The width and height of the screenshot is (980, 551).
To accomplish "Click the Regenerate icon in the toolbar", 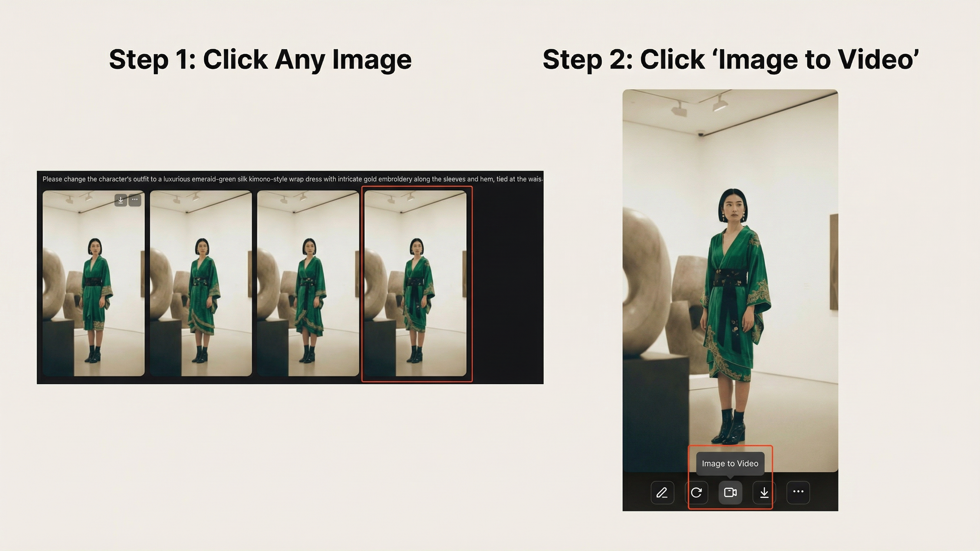I will (697, 493).
